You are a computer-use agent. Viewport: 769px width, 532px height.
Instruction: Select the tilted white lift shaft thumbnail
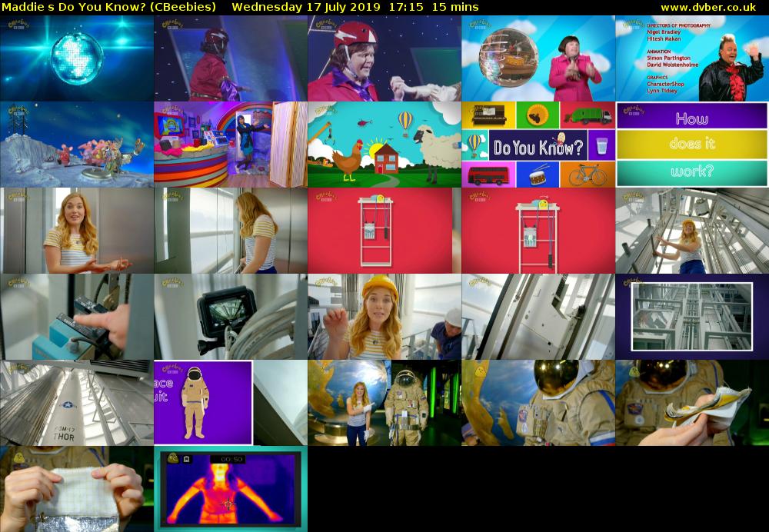coord(538,317)
